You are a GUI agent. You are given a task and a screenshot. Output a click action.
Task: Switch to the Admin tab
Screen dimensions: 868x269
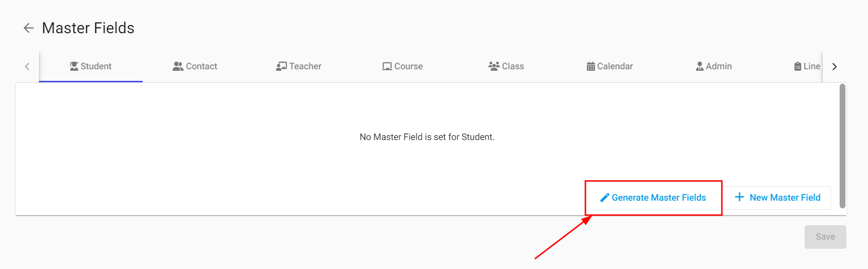point(714,66)
